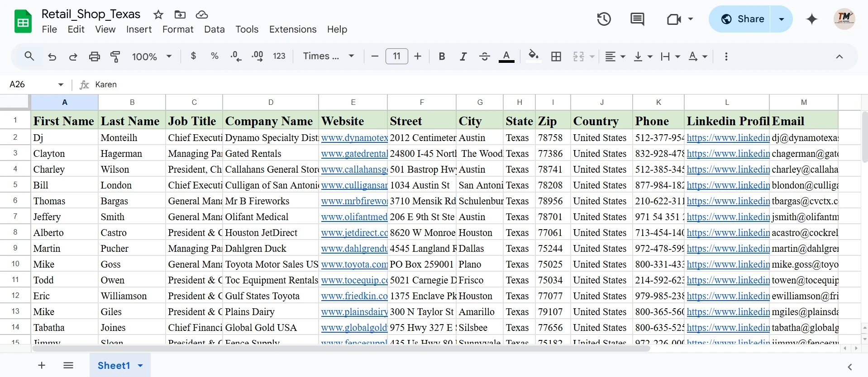Viewport: 868px width, 377px height.
Task: Open the Times font dropdown
Action: [328, 56]
